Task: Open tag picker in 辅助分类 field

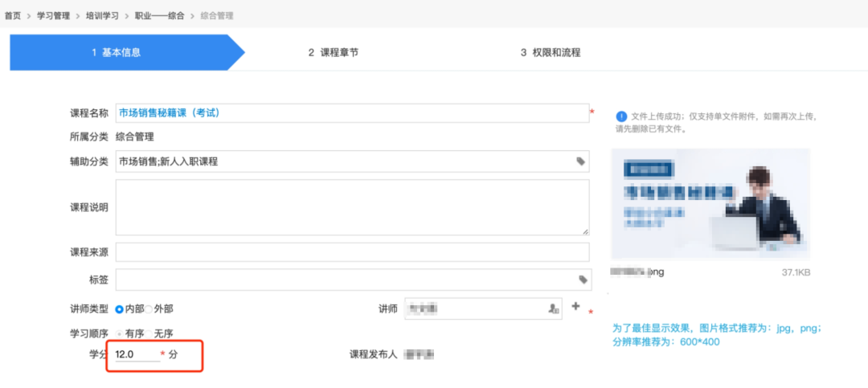Action: 580,161
